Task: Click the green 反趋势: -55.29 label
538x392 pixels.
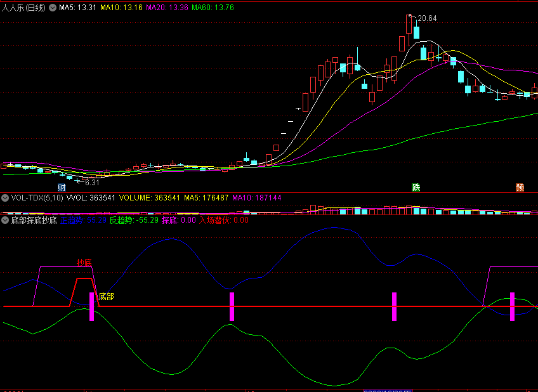Action: [134, 220]
